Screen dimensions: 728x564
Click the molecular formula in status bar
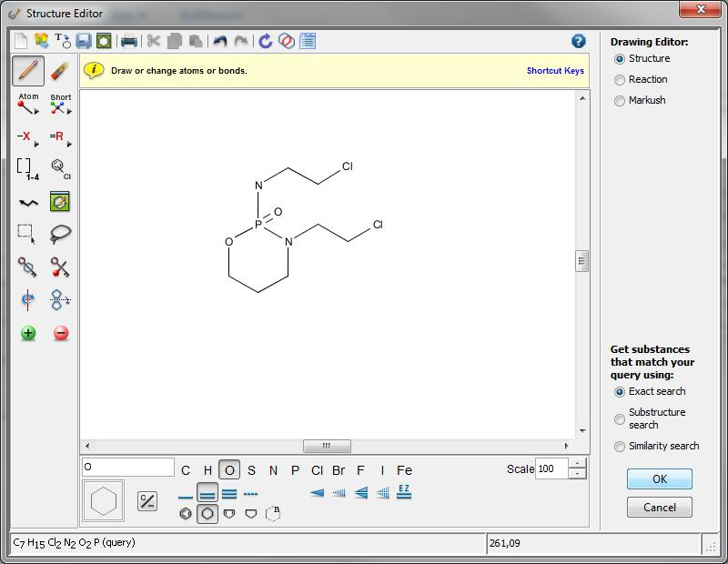75,543
